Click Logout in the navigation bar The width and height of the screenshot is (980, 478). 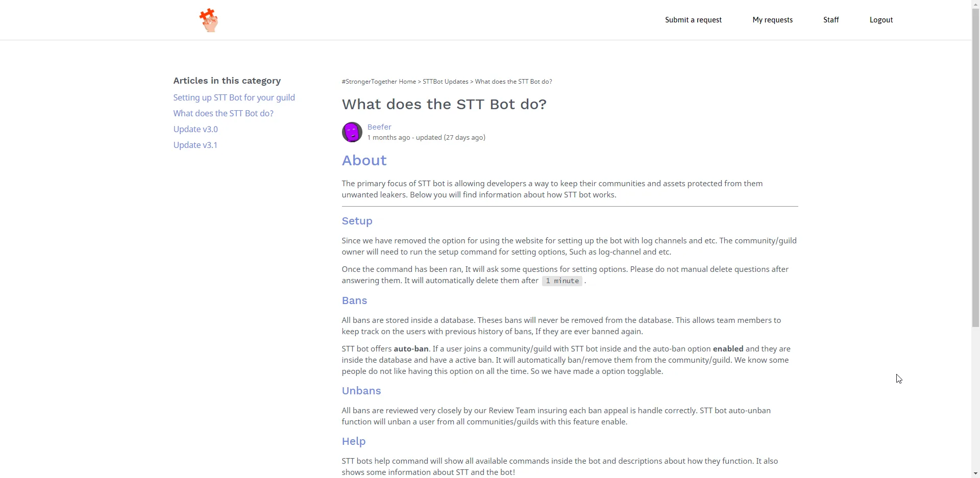click(881, 20)
